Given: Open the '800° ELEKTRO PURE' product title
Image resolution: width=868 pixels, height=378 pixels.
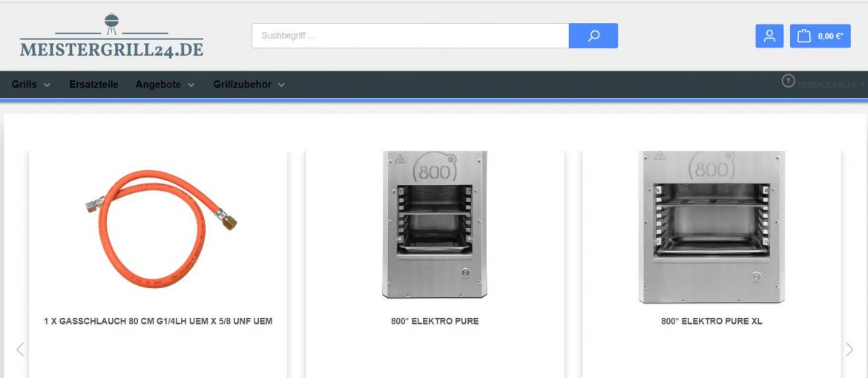Looking at the screenshot, I should click(x=435, y=321).
